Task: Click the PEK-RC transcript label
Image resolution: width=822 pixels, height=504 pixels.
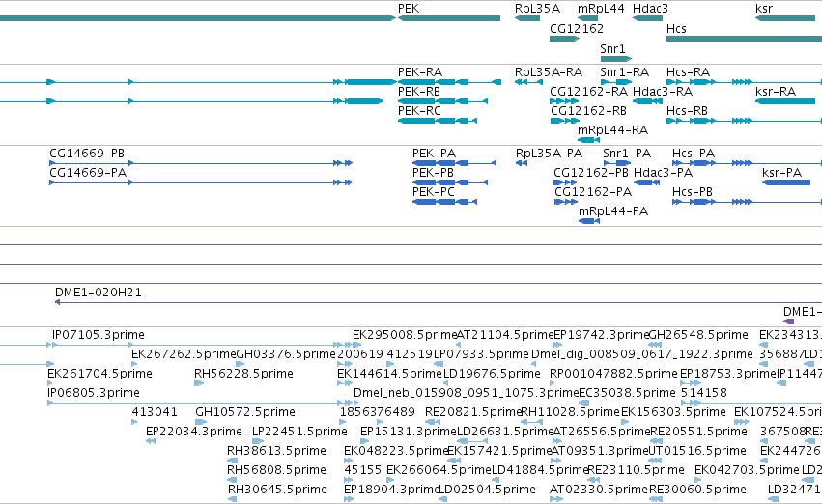Action: 419,110
